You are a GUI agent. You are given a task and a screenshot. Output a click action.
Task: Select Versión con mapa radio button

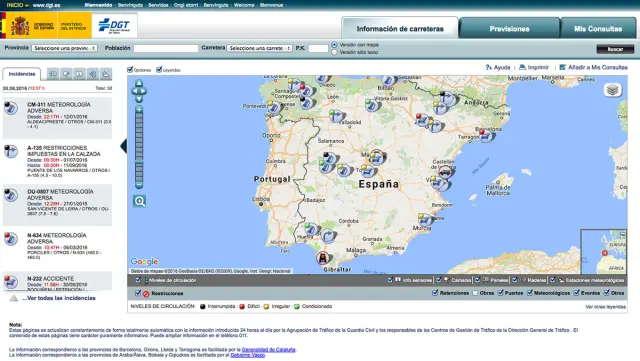pyautogui.click(x=335, y=45)
